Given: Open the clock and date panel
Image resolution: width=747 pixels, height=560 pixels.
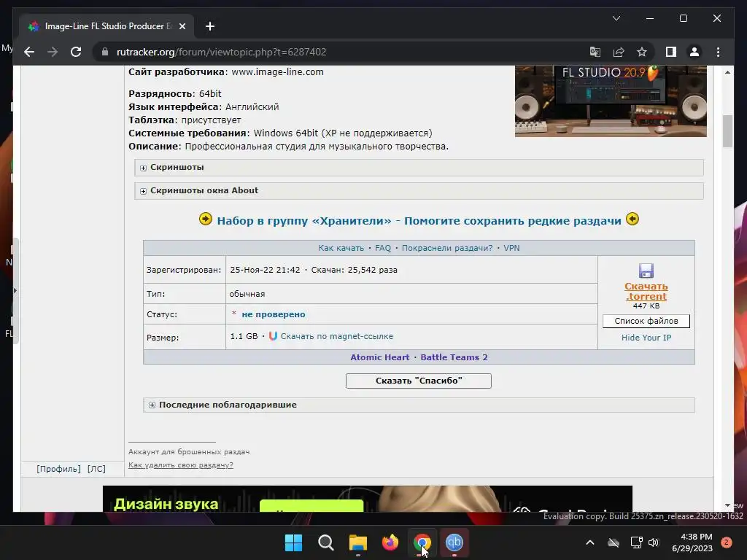Looking at the screenshot, I should pyautogui.click(x=692, y=542).
